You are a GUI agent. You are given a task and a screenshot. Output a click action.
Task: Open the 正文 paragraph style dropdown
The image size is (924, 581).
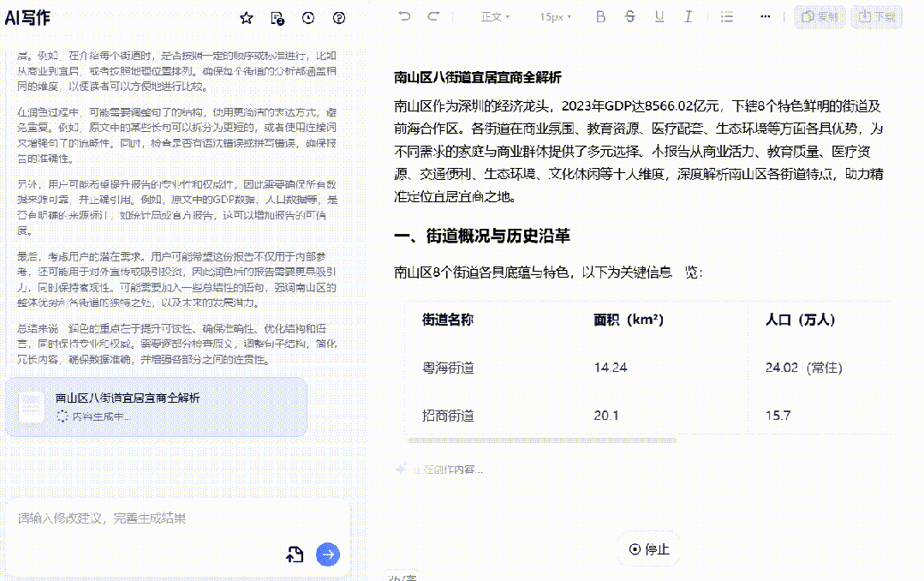496,16
